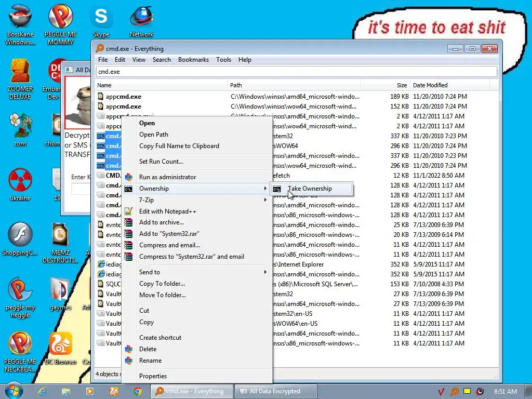Choose Copy To folder...
Screen dimensions: 532x399
197,284
